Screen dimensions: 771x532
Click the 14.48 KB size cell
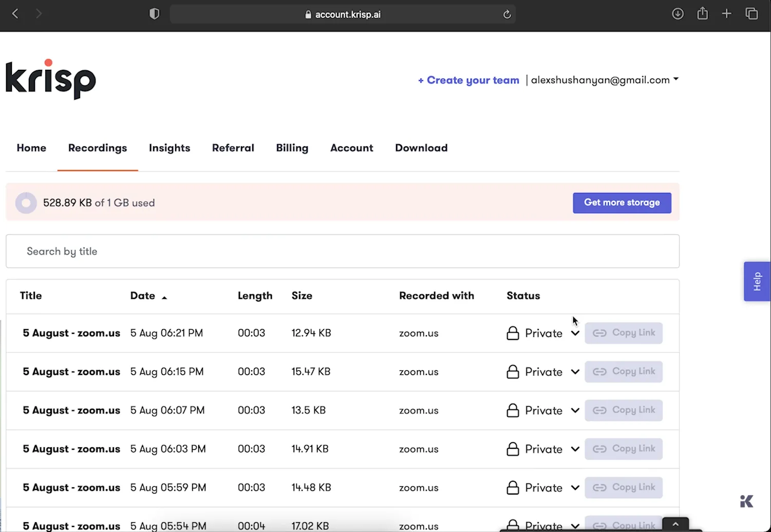tap(311, 487)
